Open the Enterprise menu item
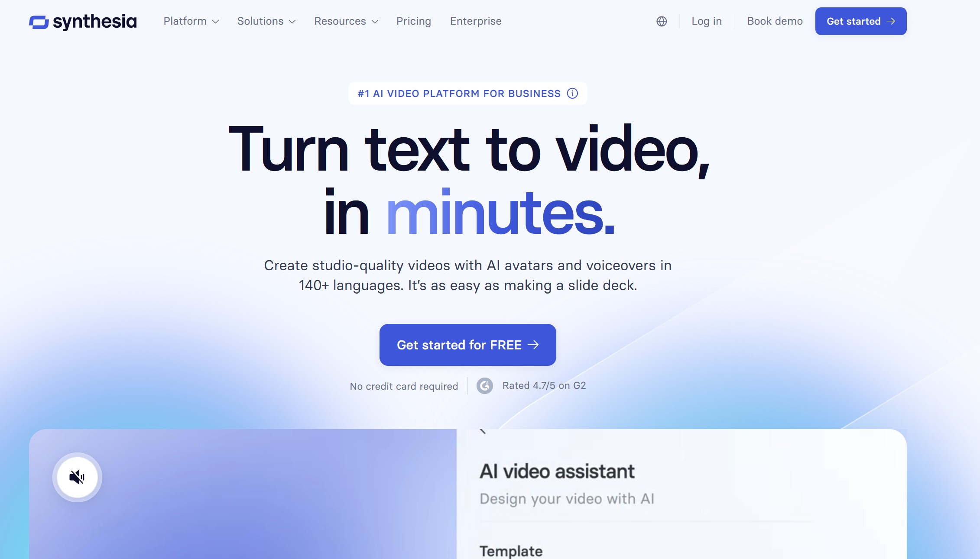This screenshot has height=559, width=980. click(476, 21)
